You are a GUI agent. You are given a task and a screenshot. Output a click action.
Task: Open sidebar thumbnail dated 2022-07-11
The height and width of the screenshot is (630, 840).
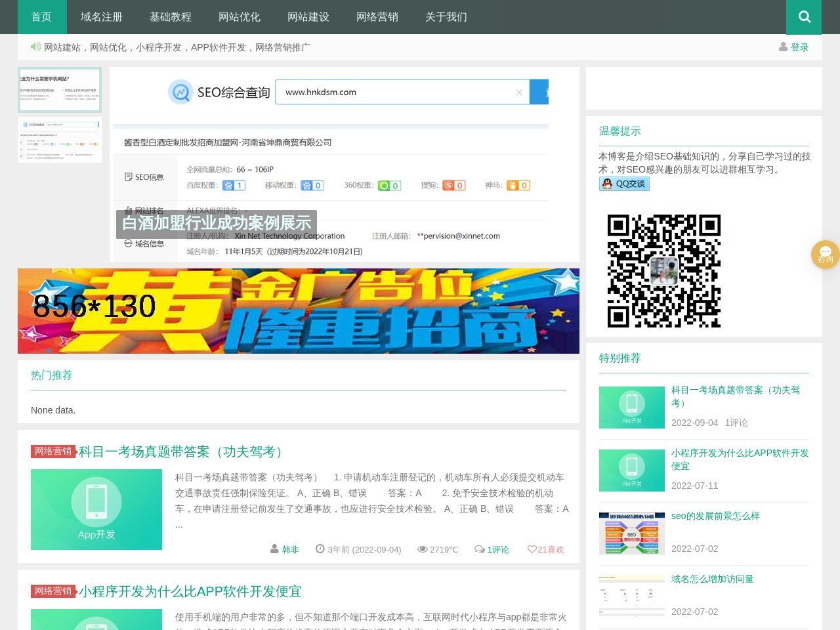click(x=632, y=471)
